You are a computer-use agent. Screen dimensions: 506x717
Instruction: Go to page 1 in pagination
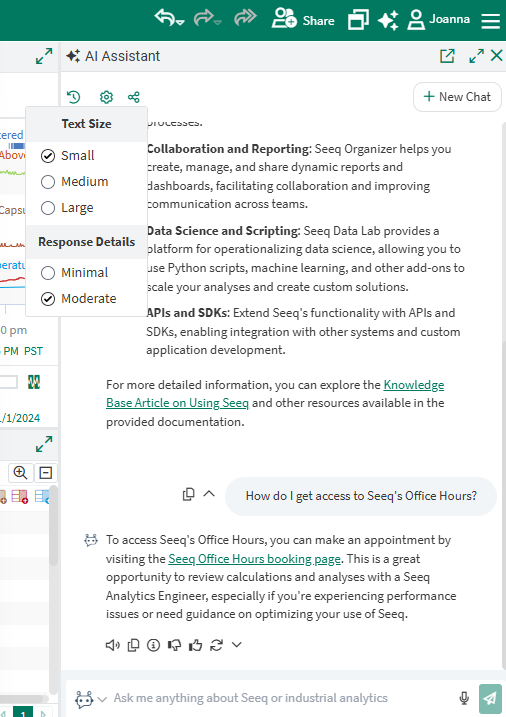point(23,712)
